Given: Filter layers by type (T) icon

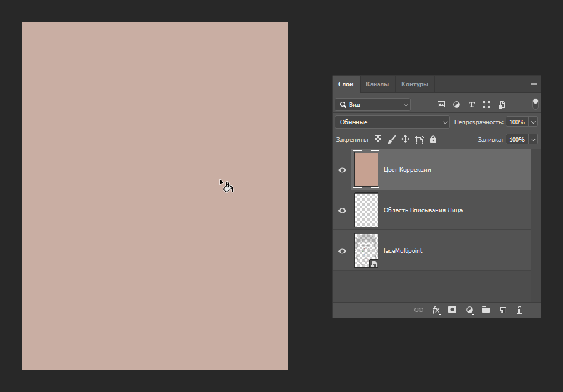Looking at the screenshot, I should click(471, 104).
